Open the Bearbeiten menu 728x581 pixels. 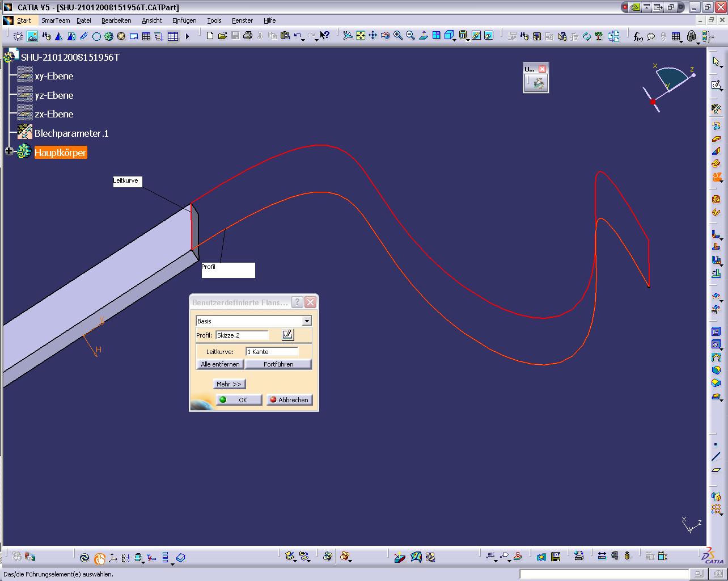(116, 20)
